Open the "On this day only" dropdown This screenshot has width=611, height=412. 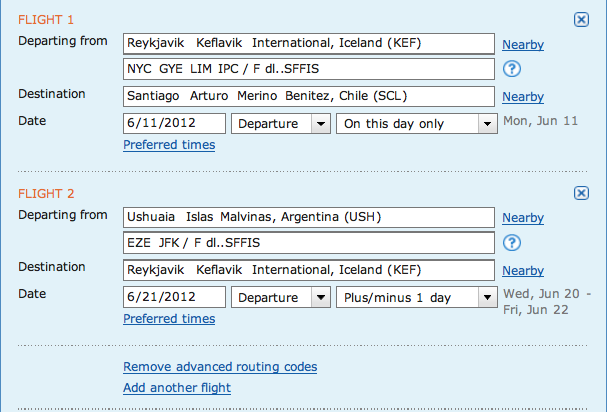(x=417, y=124)
